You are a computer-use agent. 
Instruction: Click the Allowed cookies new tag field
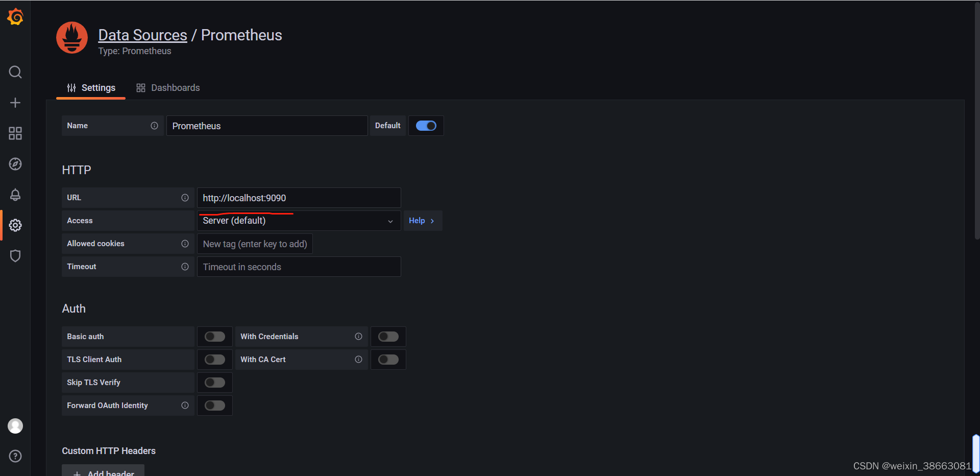point(255,244)
